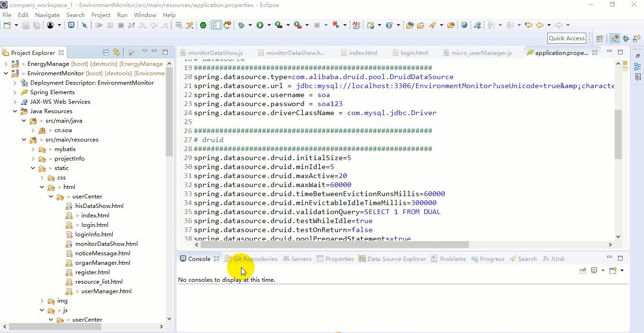The width and height of the screenshot is (644, 333).
Task: Toggle the Team Synchronizing perspective button
Action: pos(636,38)
